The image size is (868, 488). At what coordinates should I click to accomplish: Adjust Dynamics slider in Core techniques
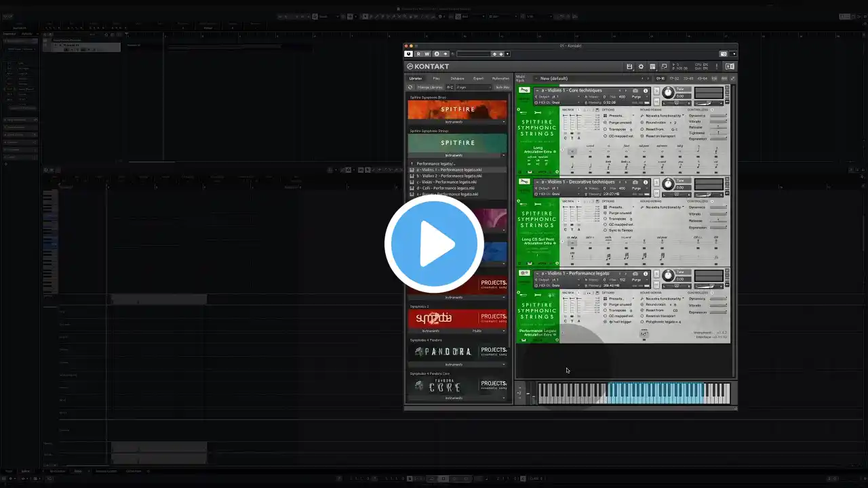click(717, 116)
